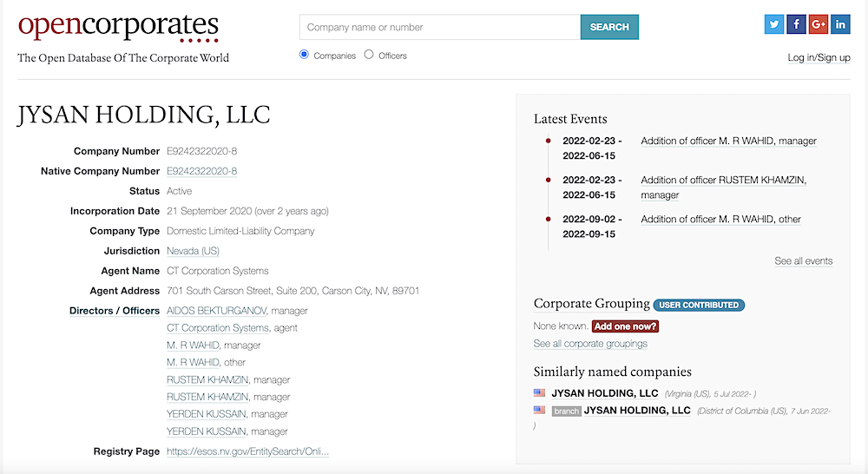Select the Similarly named companies heading
This screenshot has width=868, height=474.
click(x=612, y=372)
